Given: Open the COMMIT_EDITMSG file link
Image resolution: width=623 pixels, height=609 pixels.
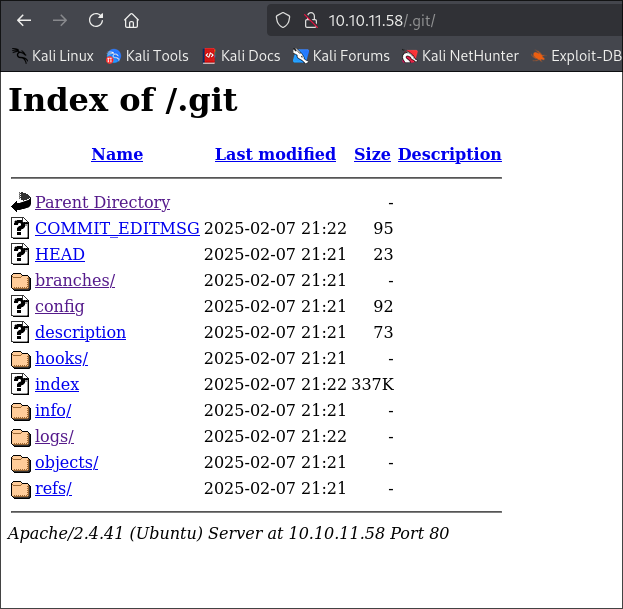Looking at the screenshot, I should 117,228.
